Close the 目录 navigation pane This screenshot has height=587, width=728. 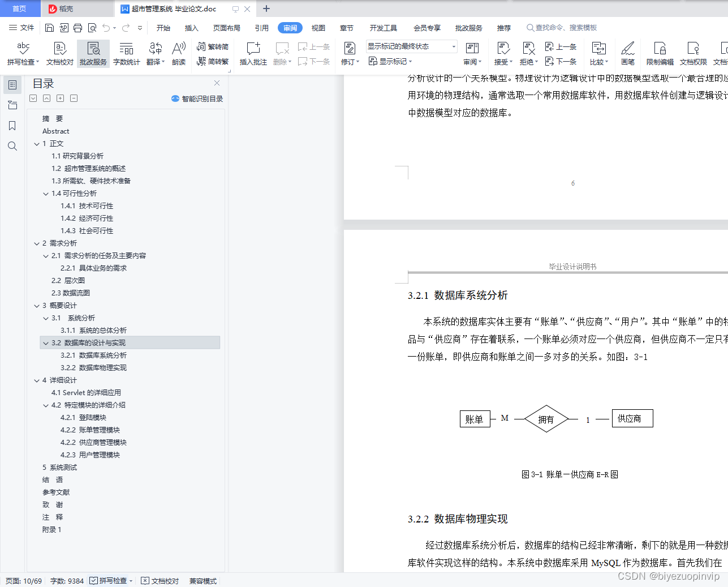pos(217,83)
